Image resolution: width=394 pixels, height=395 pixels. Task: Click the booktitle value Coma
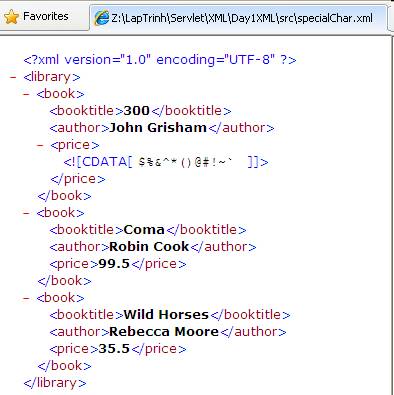point(144,230)
